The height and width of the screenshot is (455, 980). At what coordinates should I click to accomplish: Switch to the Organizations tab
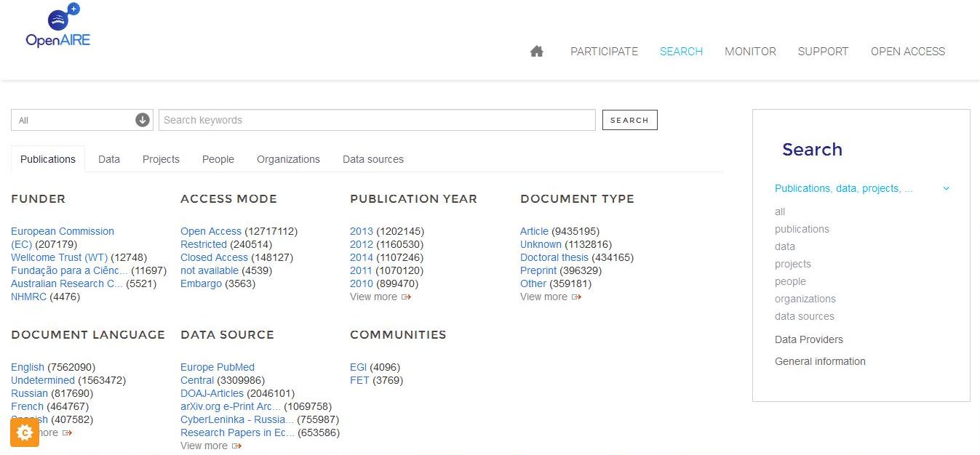(x=288, y=159)
